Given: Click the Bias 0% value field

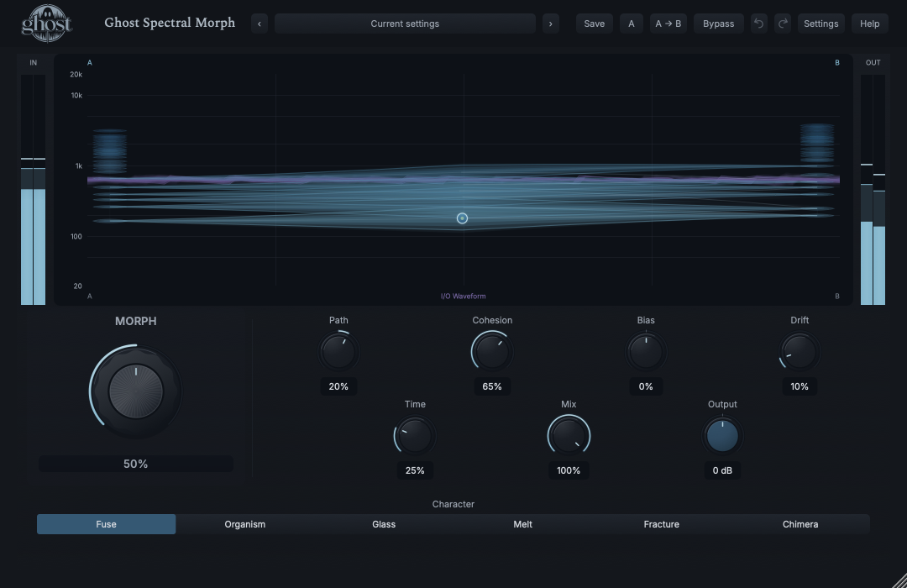Looking at the screenshot, I should point(646,386).
